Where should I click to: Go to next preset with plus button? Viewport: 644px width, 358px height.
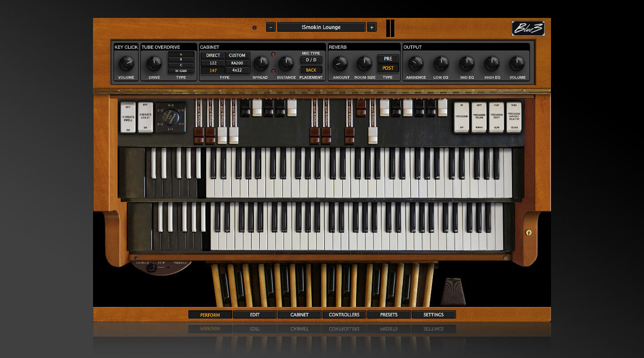pos(372,27)
